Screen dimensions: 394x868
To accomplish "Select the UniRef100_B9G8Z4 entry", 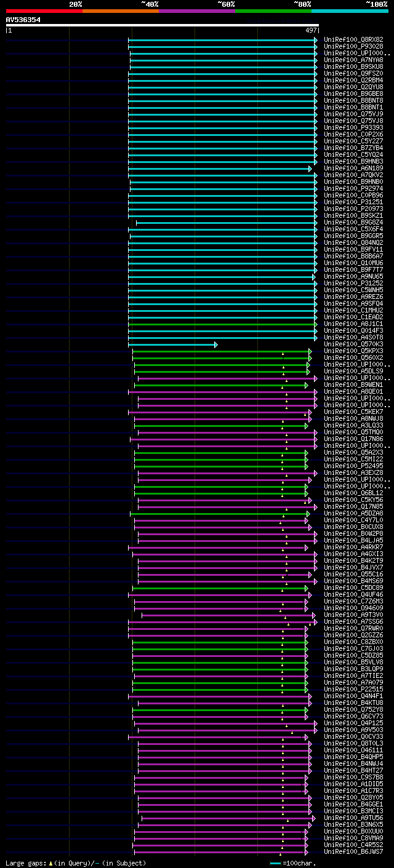I will click(x=353, y=223).
